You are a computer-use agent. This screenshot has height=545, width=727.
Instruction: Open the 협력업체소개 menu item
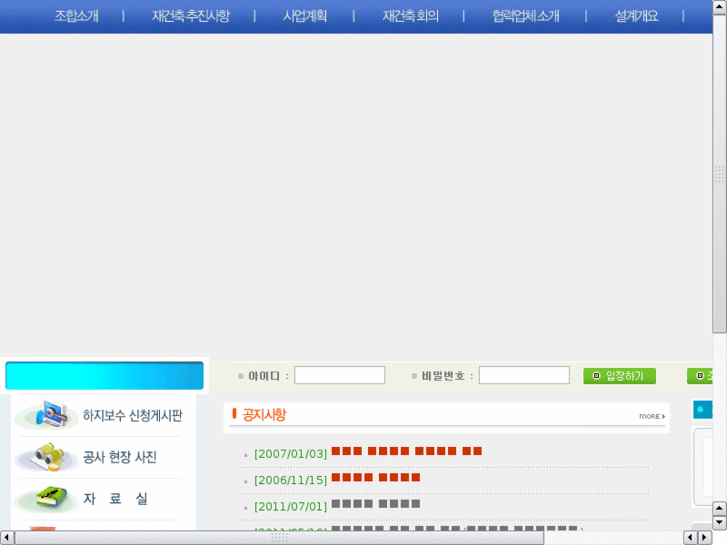coord(526,16)
